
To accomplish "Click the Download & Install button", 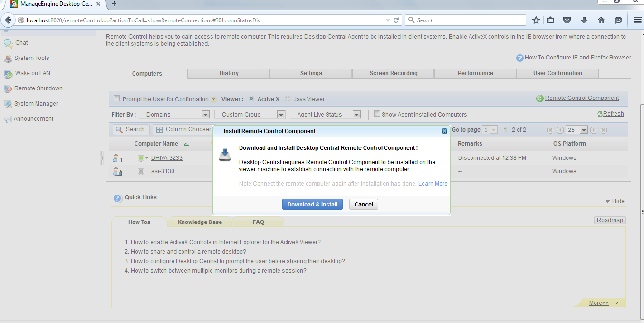I will (x=312, y=205).
